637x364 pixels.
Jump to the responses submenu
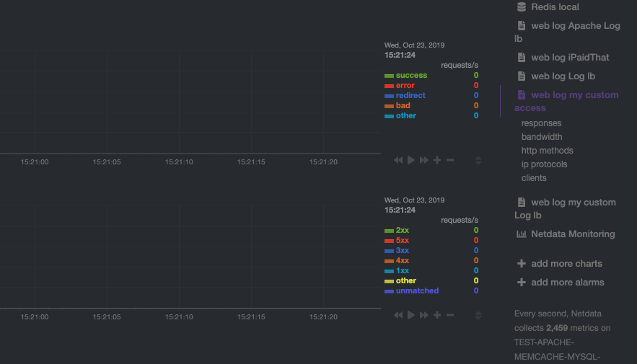click(x=541, y=123)
